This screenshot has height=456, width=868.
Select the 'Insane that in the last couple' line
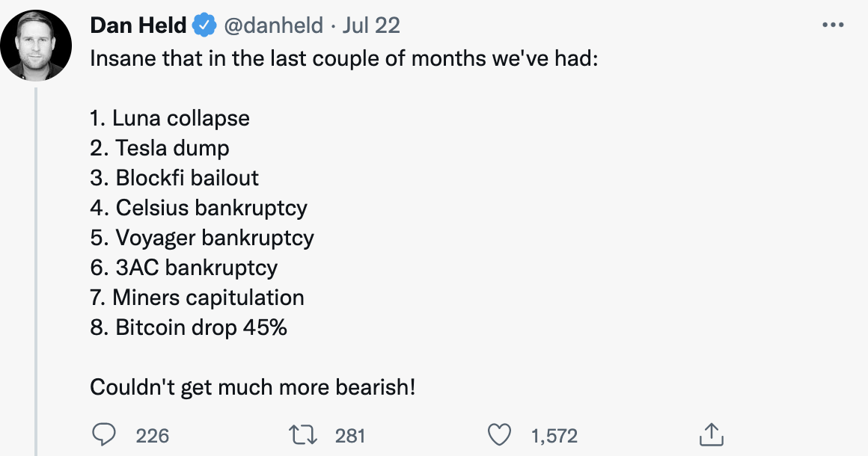343,58
